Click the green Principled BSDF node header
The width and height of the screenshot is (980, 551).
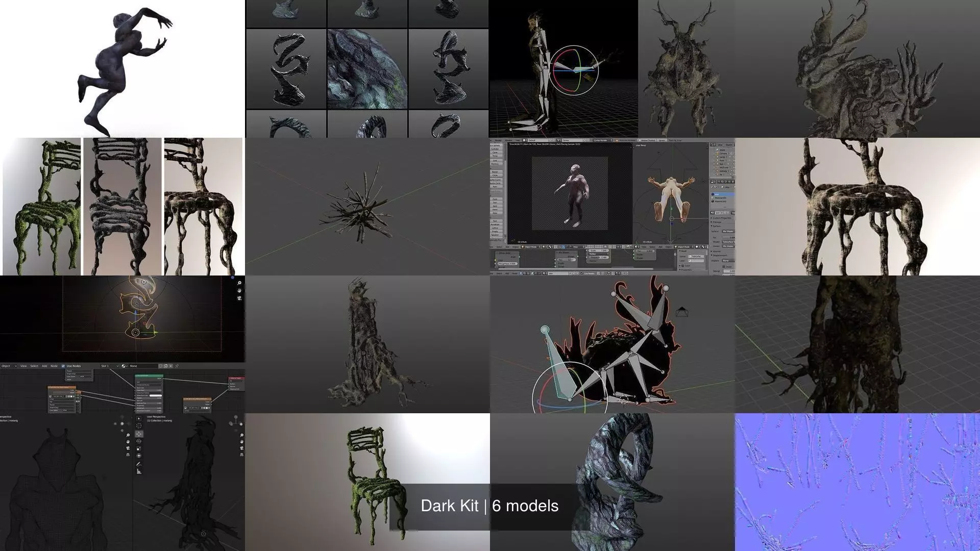pos(149,375)
